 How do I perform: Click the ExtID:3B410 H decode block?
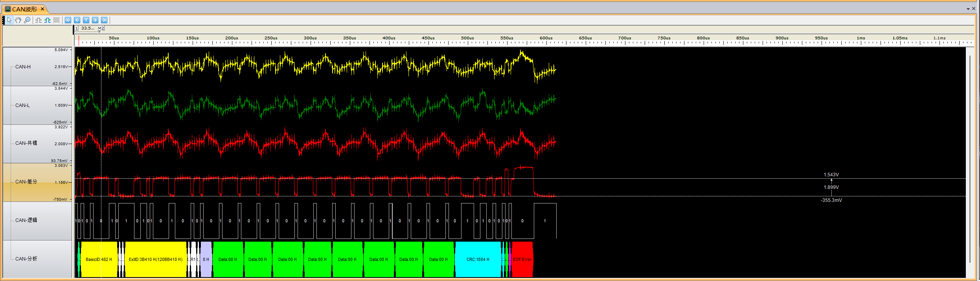pyautogui.click(x=156, y=259)
